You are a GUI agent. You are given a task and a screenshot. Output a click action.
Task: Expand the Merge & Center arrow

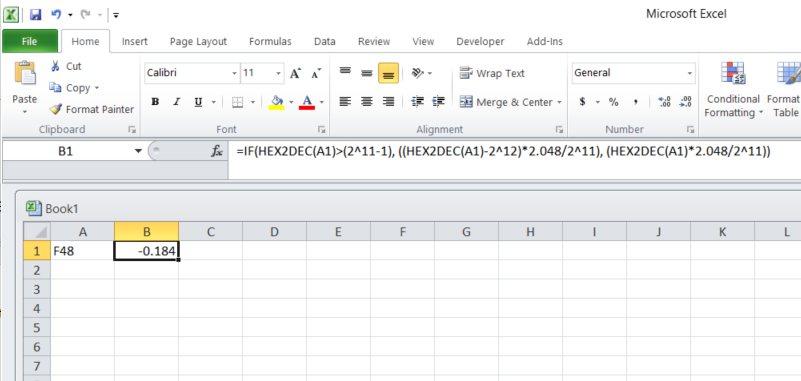pyautogui.click(x=559, y=102)
